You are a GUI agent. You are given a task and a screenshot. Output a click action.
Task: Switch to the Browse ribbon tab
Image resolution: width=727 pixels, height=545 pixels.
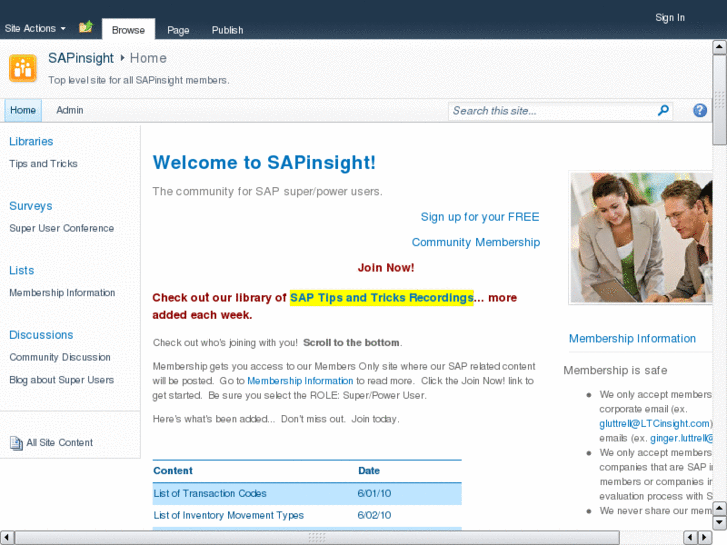coord(128,29)
